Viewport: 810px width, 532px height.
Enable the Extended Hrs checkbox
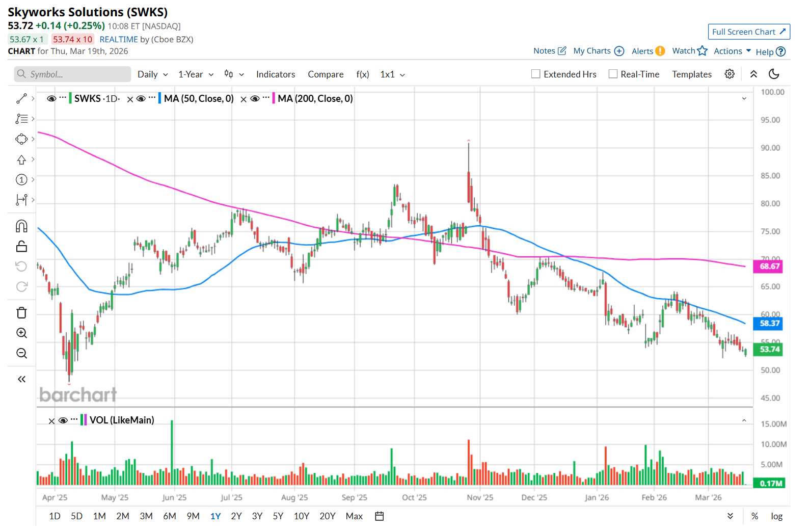pos(535,74)
